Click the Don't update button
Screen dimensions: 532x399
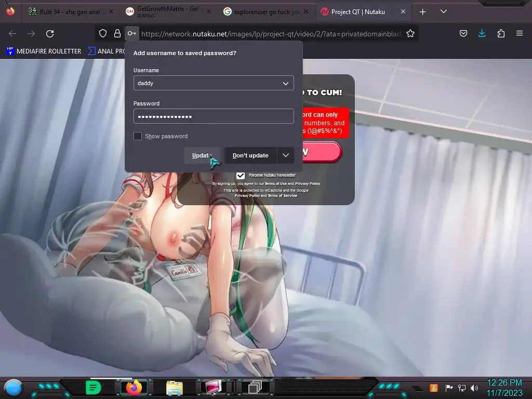pos(250,155)
